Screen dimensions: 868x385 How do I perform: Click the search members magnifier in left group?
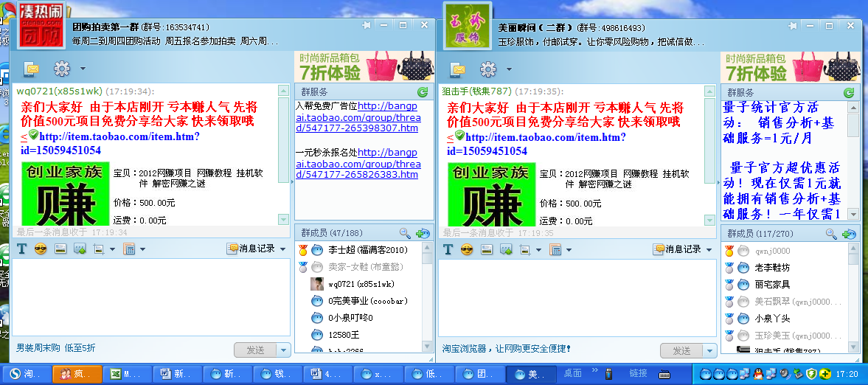tap(405, 233)
